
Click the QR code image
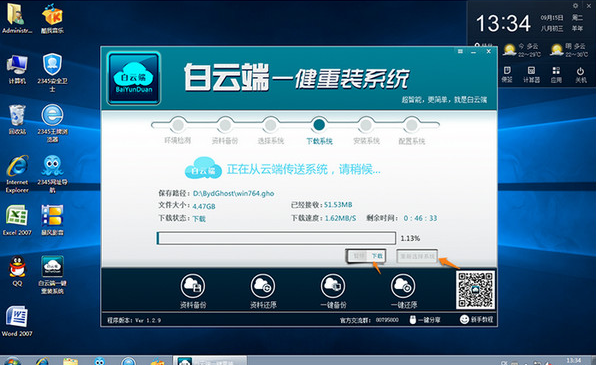[x=476, y=290]
